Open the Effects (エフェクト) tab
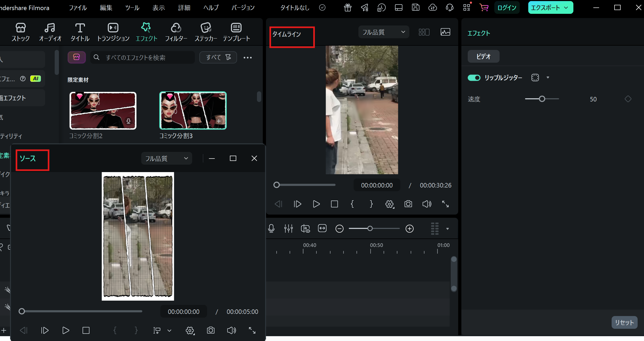The height and width of the screenshot is (341, 644). point(146,32)
